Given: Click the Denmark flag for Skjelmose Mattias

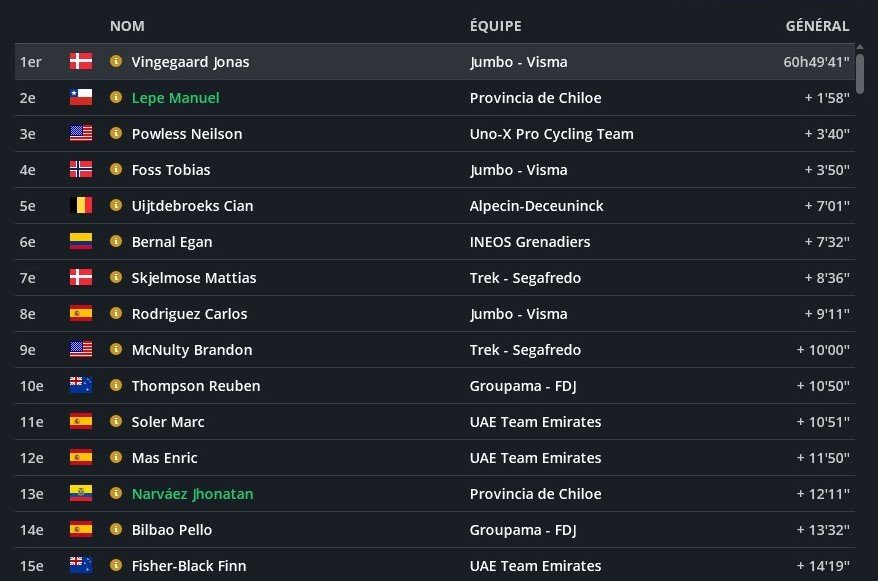Looking at the screenshot, I should 81,278.
